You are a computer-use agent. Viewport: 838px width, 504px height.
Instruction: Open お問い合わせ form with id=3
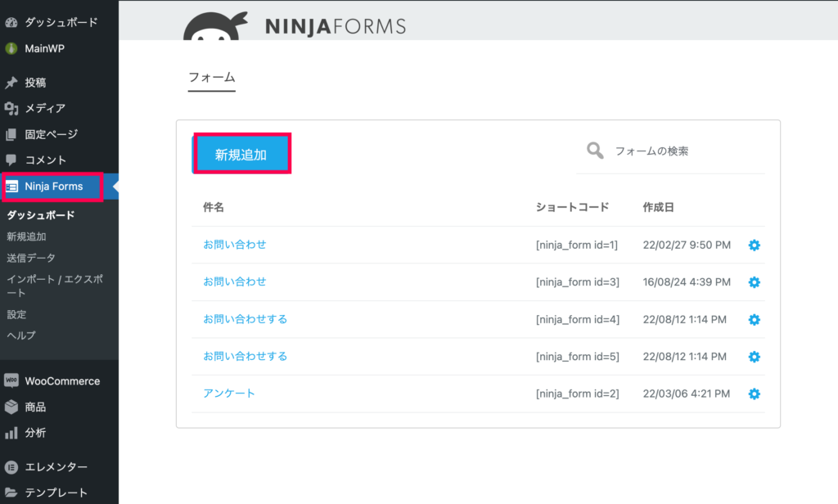click(234, 281)
